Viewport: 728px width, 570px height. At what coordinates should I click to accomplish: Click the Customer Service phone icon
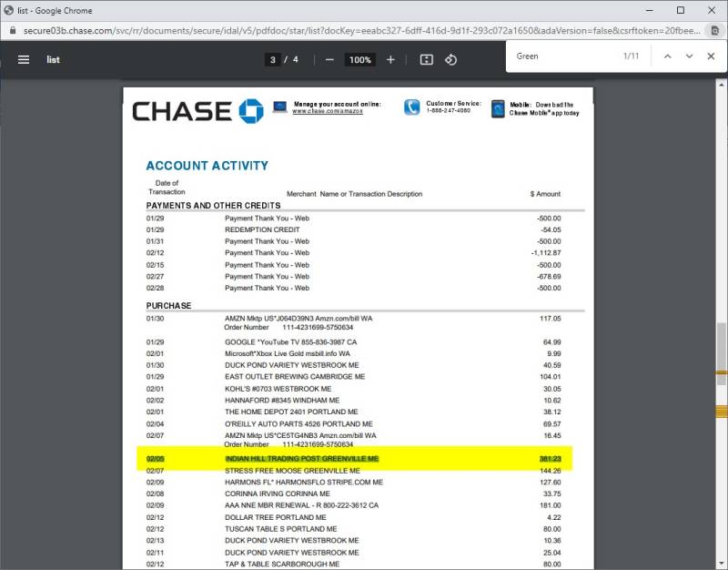(411, 107)
